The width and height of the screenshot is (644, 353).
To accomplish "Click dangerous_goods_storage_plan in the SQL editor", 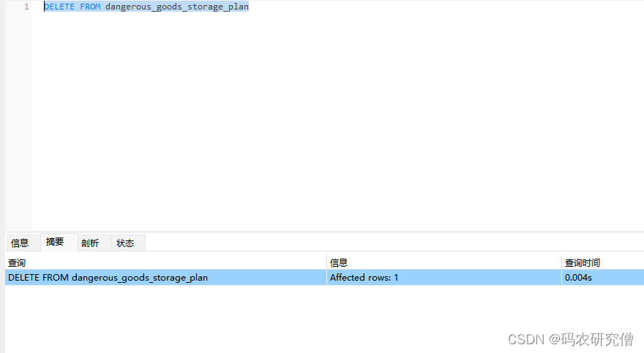I will pos(176,7).
